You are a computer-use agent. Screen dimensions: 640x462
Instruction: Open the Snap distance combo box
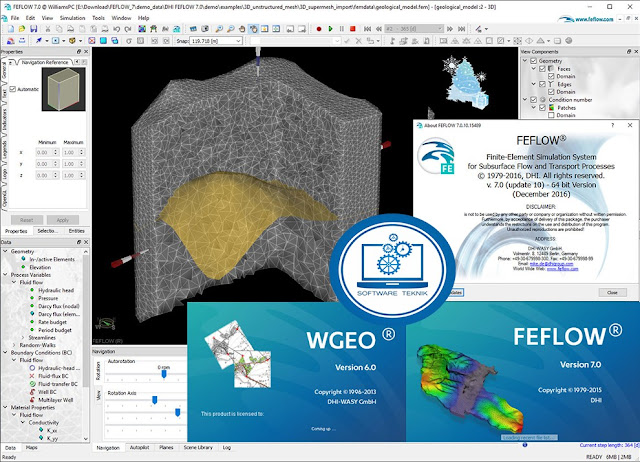pyautogui.click(x=216, y=41)
